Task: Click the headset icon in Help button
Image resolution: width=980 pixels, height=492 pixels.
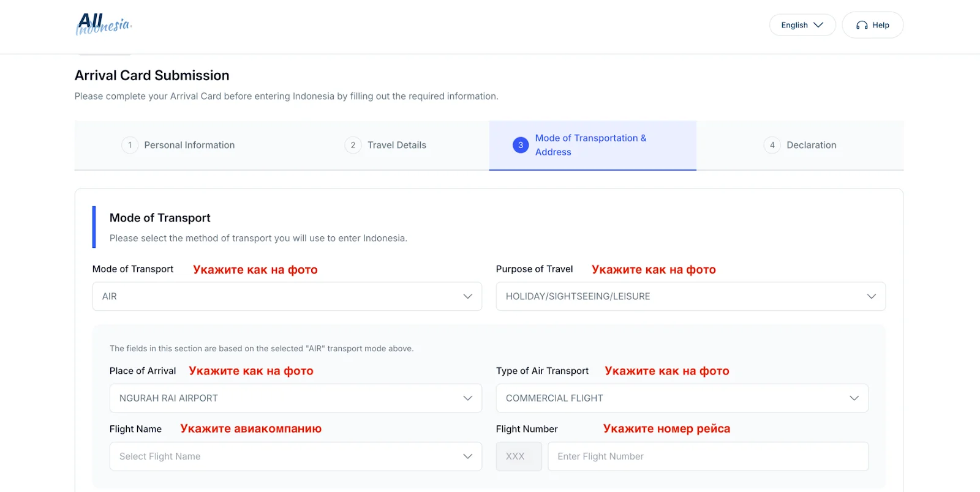Action: pos(862,25)
